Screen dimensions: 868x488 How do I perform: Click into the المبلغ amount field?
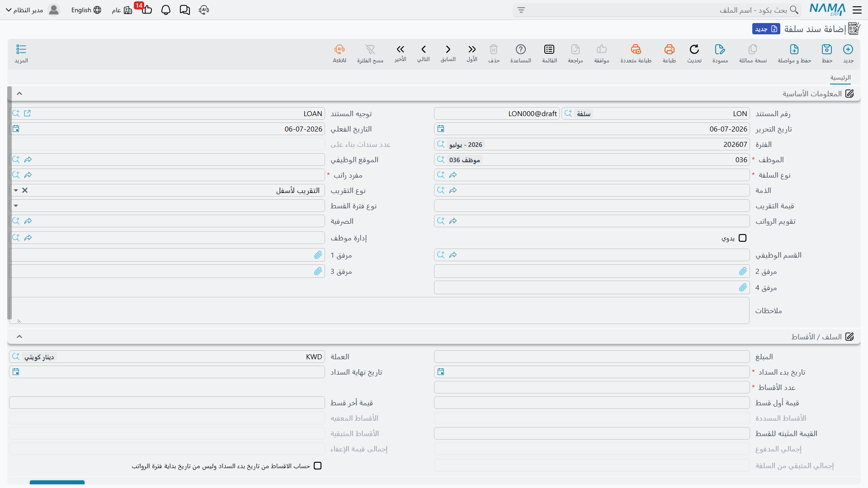coord(592,357)
